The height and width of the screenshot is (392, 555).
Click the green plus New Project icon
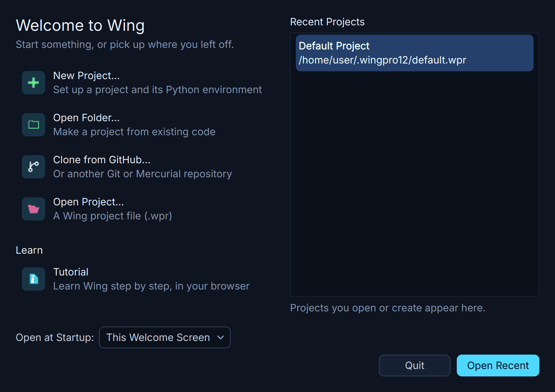click(x=34, y=83)
